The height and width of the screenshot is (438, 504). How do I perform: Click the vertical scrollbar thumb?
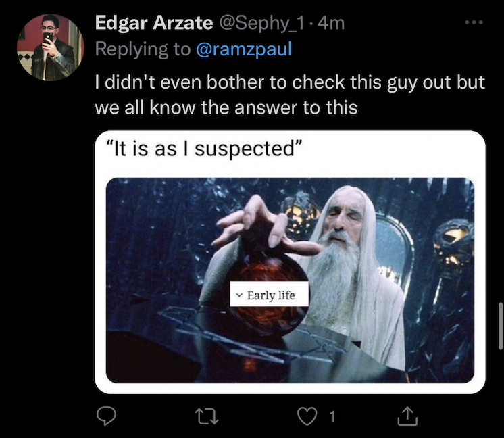point(501,325)
